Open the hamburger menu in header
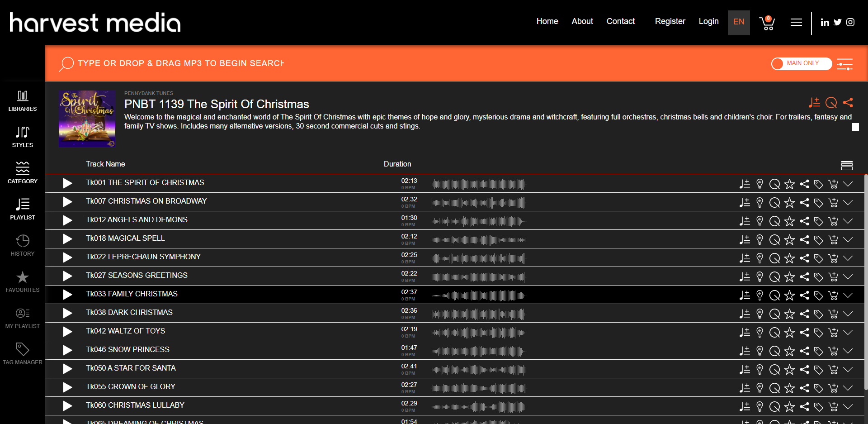 point(796,22)
